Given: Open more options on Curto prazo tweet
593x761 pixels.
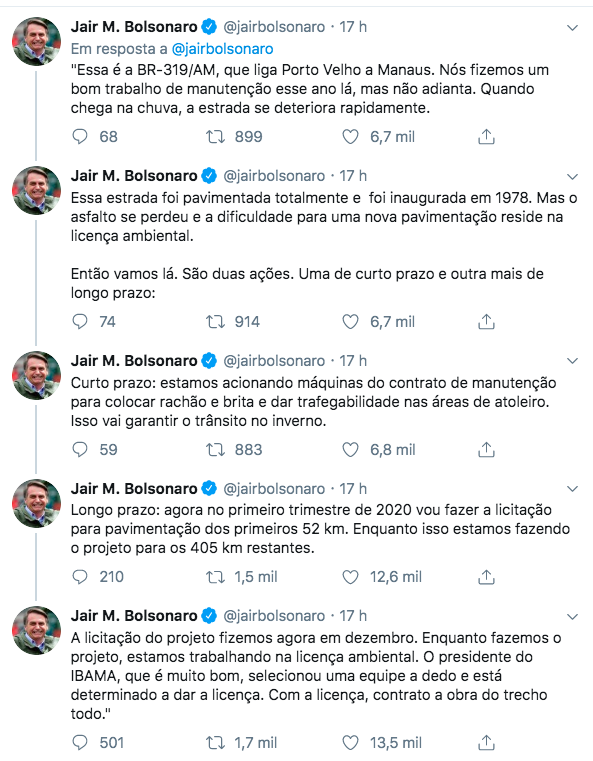Looking at the screenshot, I should pos(573,361).
